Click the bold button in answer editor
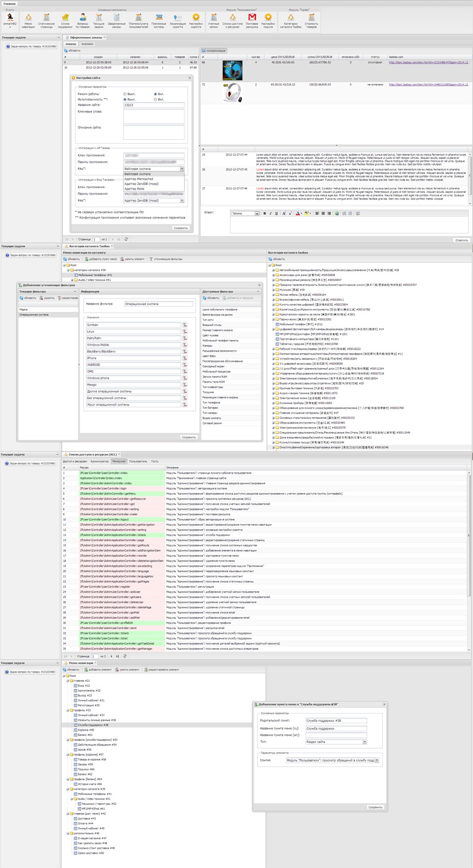This screenshot has height=868, width=473. click(x=264, y=213)
